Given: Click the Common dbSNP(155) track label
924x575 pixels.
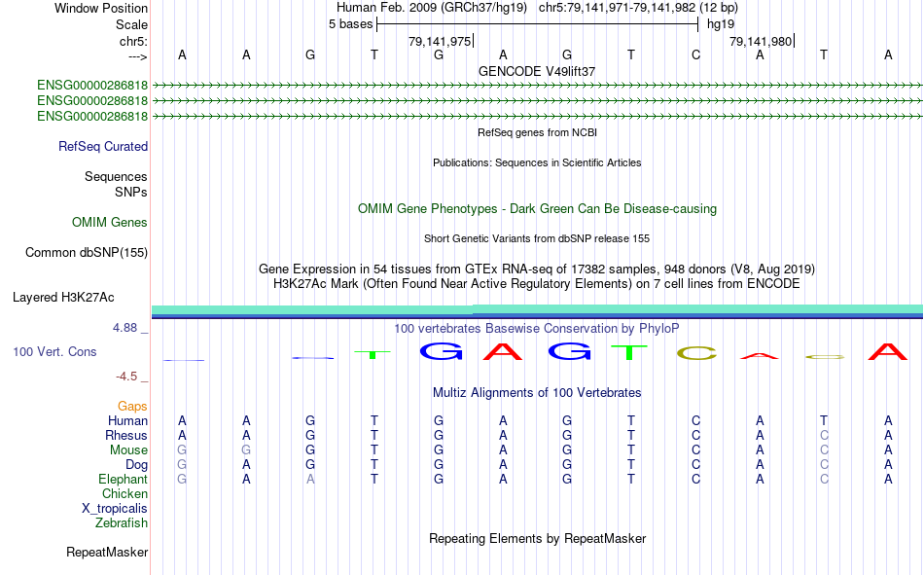Looking at the screenshot, I should tap(86, 252).
